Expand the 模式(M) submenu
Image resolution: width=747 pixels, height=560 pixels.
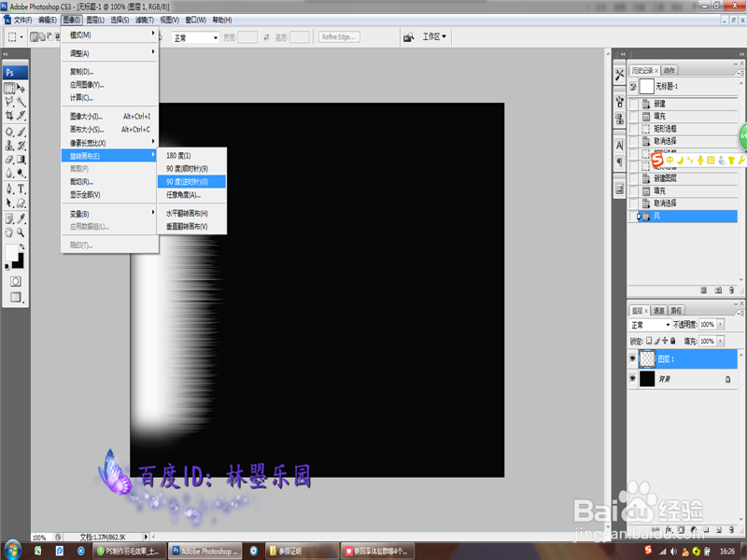(x=109, y=35)
